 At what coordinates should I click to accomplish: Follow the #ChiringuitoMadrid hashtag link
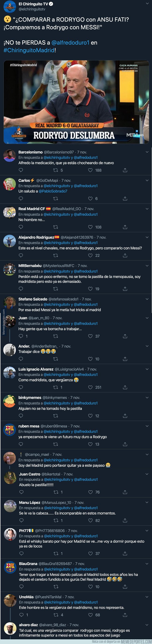[29, 50]
